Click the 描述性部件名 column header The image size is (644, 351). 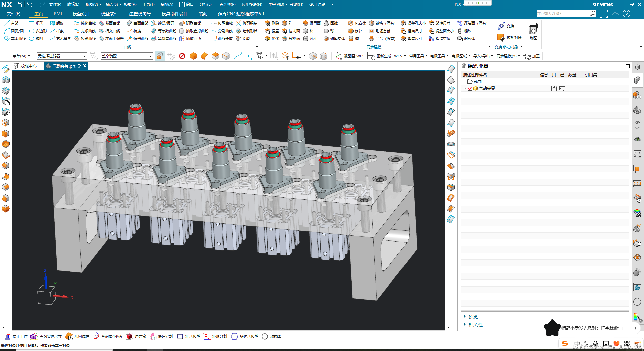pyautogui.click(x=499, y=75)
